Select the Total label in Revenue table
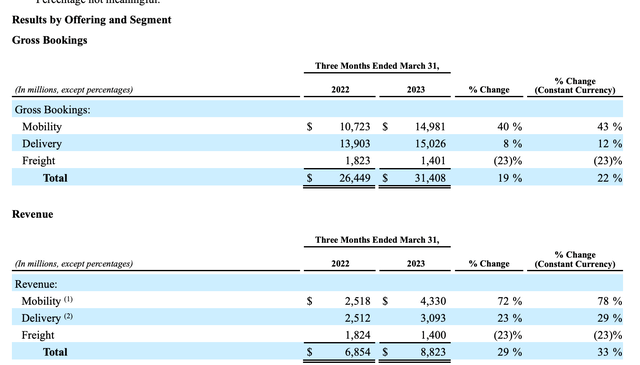Screen dimensions: 640x365 click(x=55, y=352)
